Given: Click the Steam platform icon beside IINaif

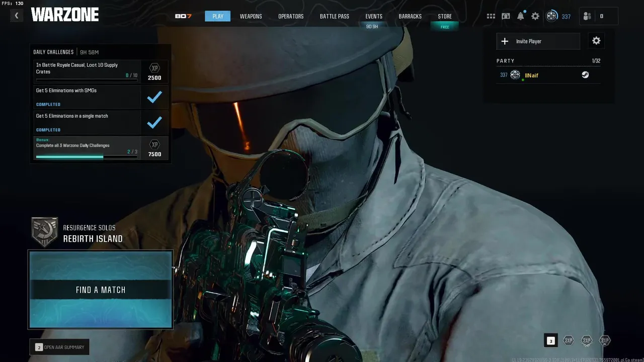Looking at the screenshot, I should (585, 75).
